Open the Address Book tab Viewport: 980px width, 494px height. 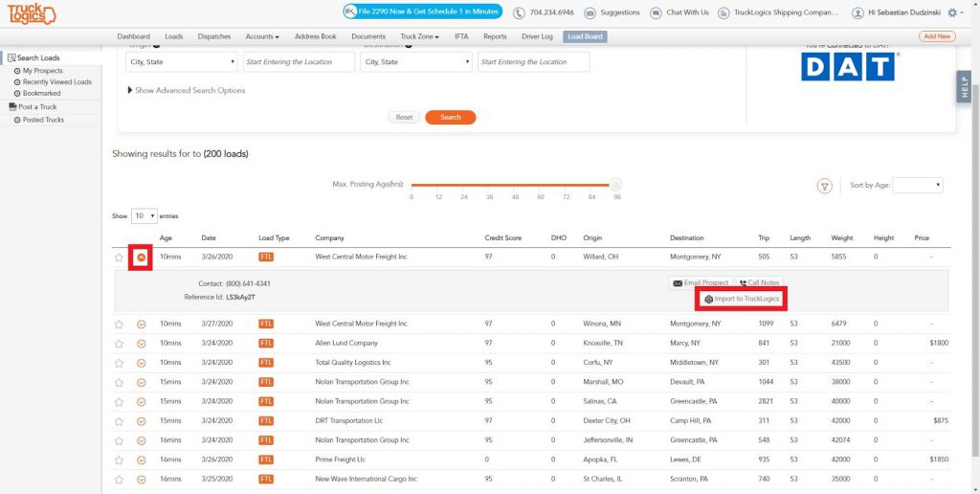point(316,37)
